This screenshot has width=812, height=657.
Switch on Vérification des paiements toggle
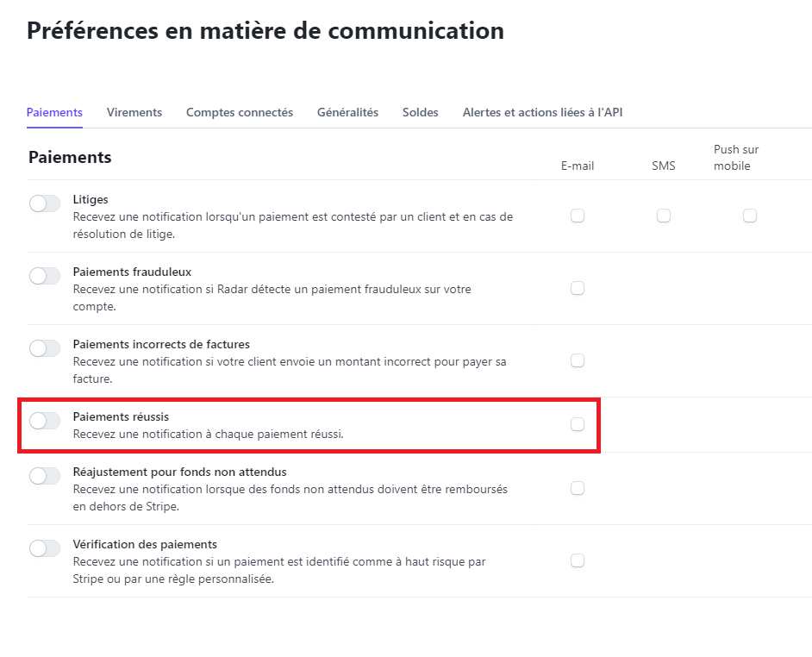[x=45, y=548]
